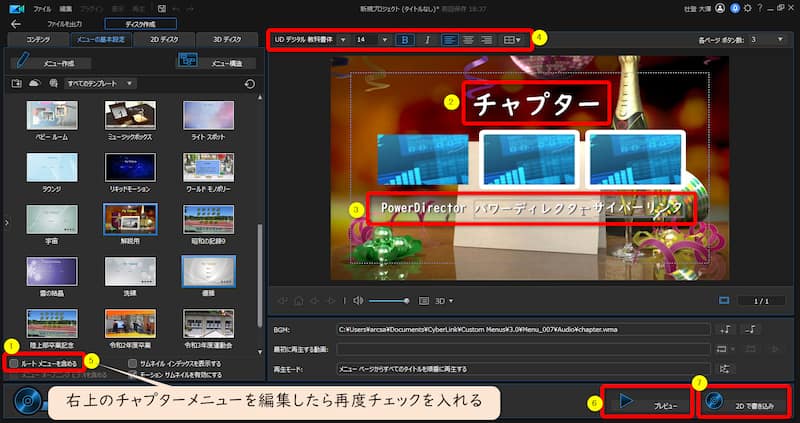800x423 pixels.
Task: Click the home icon in preview controls
Action: tap(299, 301)
